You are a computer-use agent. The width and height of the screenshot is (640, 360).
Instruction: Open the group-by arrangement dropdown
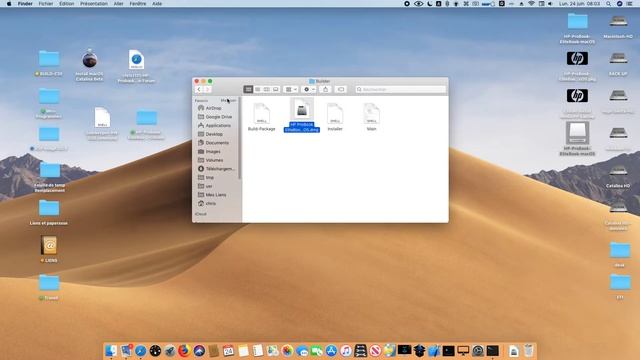[x=291, y=89]
